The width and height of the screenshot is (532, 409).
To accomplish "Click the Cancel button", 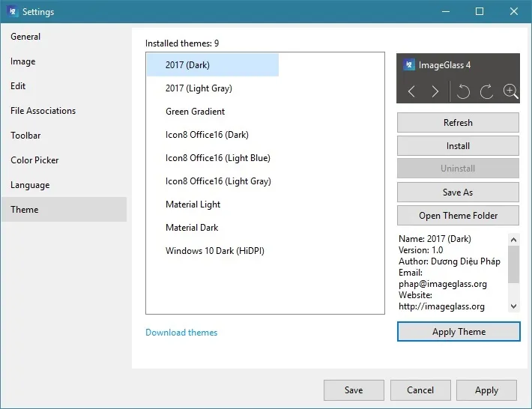I will pyautogui.click(x=420, y=390).
